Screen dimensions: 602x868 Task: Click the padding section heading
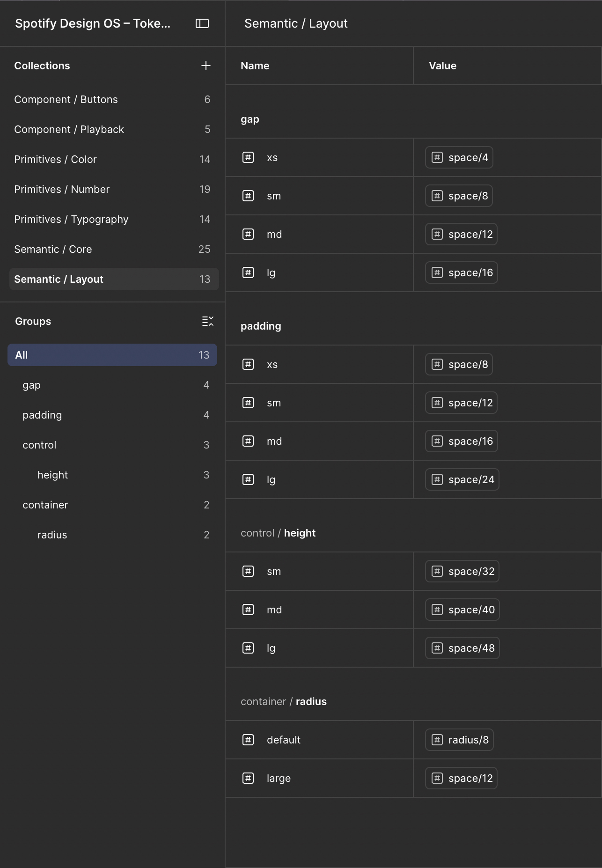point(261,326)
